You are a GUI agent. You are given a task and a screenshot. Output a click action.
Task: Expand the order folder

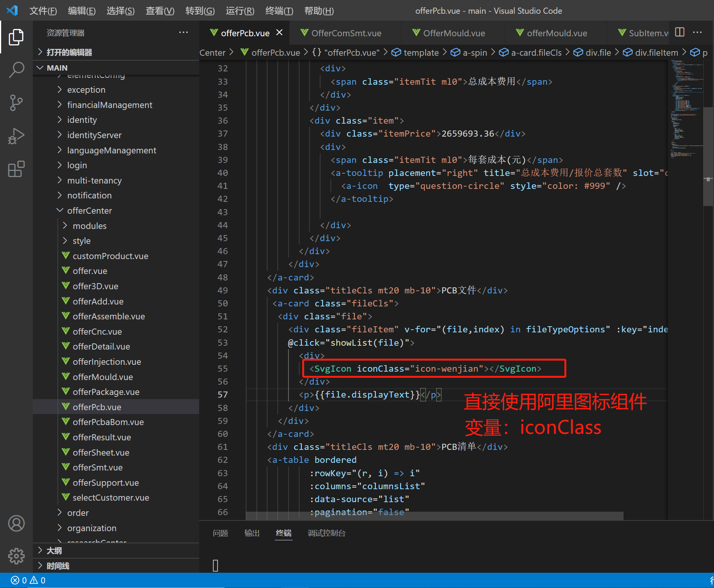pyautogui.click(x=116, y=513)
